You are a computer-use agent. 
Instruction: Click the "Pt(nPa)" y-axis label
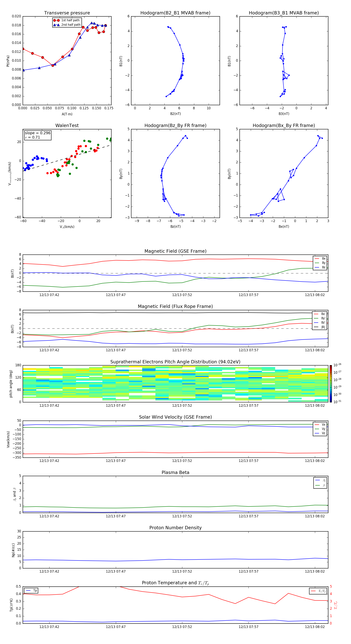point(8,61)
